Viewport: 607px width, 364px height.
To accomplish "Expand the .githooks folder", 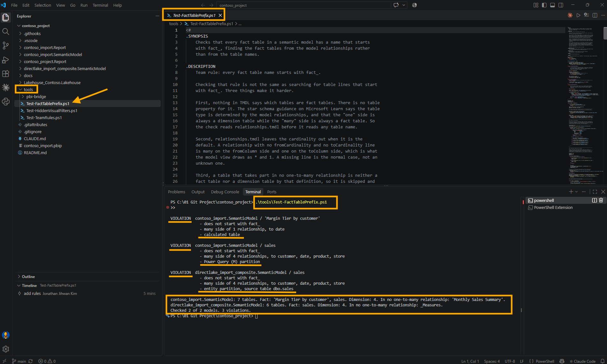I will 20,33.
